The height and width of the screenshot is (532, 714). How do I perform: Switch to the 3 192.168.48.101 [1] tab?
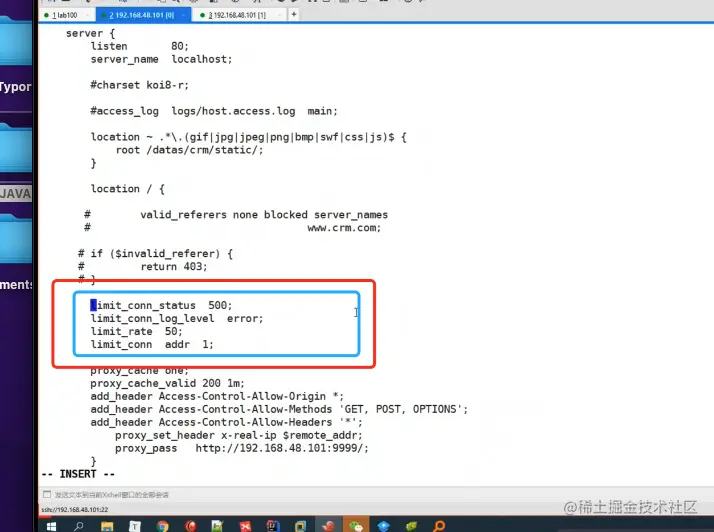point(237,15)
